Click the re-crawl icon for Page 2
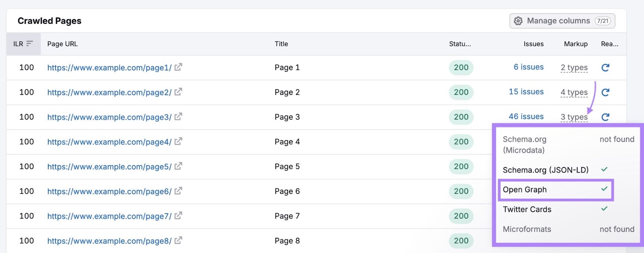 605,93
